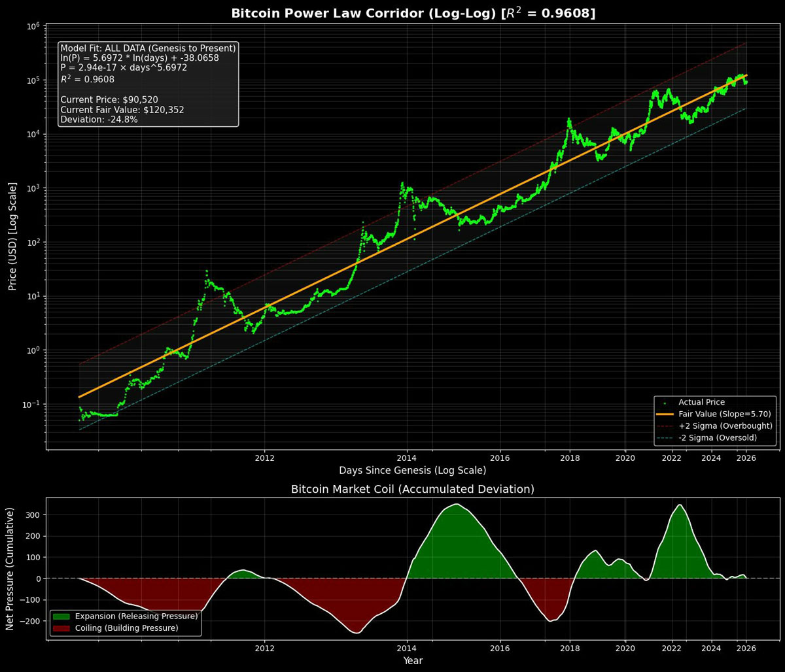785x672 pixels.
Task: Click the 300 tick on the pressure axis
Action: click(x=33, y=515)
